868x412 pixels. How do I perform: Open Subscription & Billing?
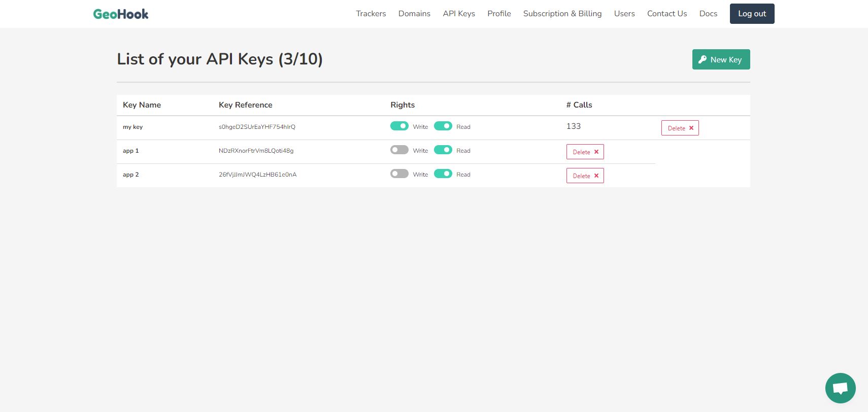[562, 14]
